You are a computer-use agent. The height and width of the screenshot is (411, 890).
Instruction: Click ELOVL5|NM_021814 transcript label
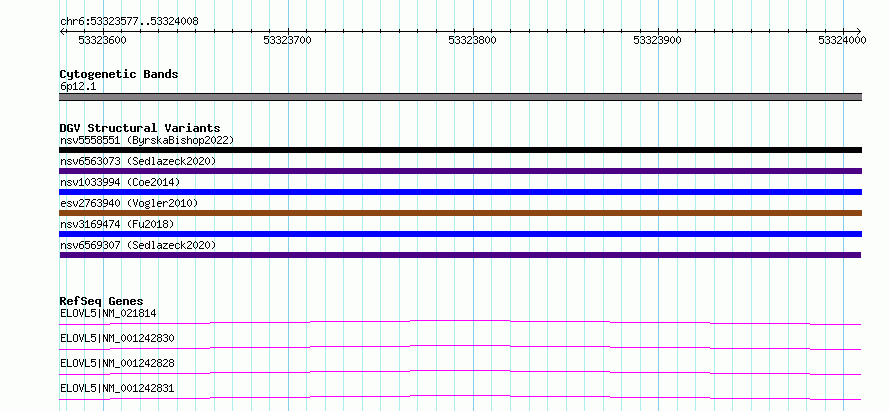click(x=108, y=313)
